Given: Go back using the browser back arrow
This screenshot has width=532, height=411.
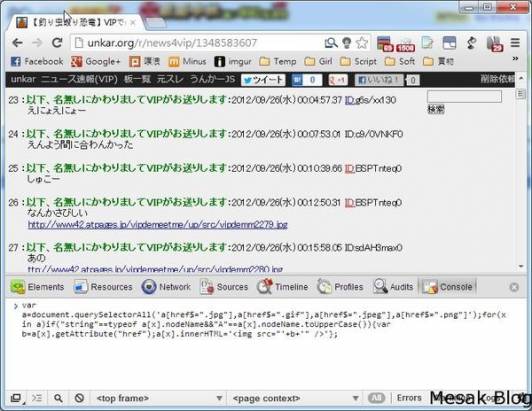Looking at the screenshot, I should (17, 43).
